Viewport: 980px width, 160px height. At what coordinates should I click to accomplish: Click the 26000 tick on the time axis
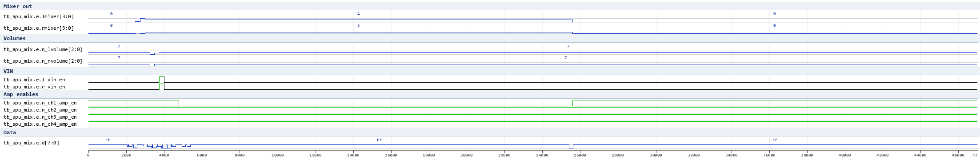(580, 155)
